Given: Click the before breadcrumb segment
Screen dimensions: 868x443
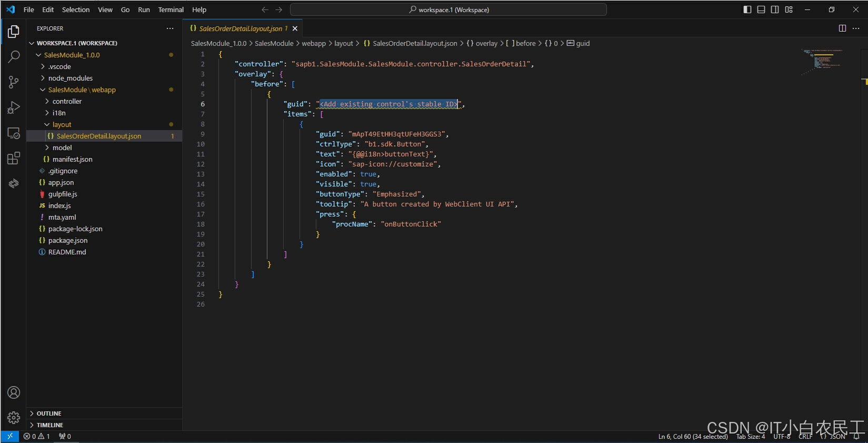Looking at the screenshot, I should point(521,43).
